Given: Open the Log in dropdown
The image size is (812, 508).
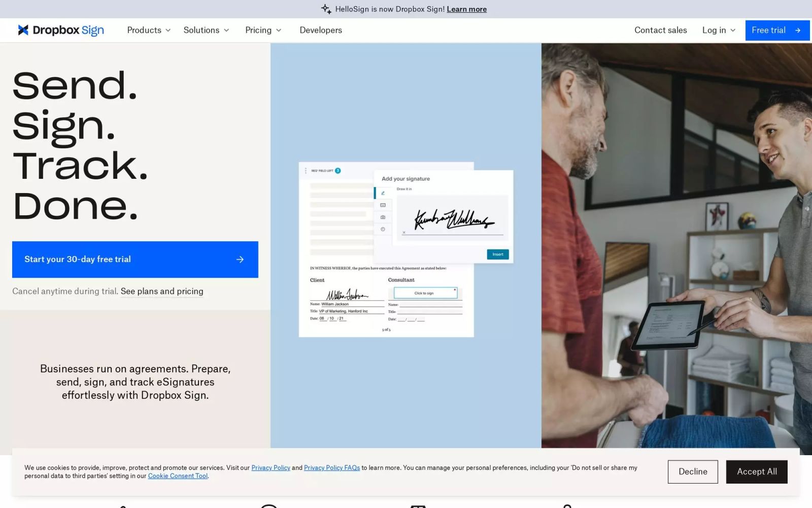Looking at the screenshot, I should pos(719,30).
